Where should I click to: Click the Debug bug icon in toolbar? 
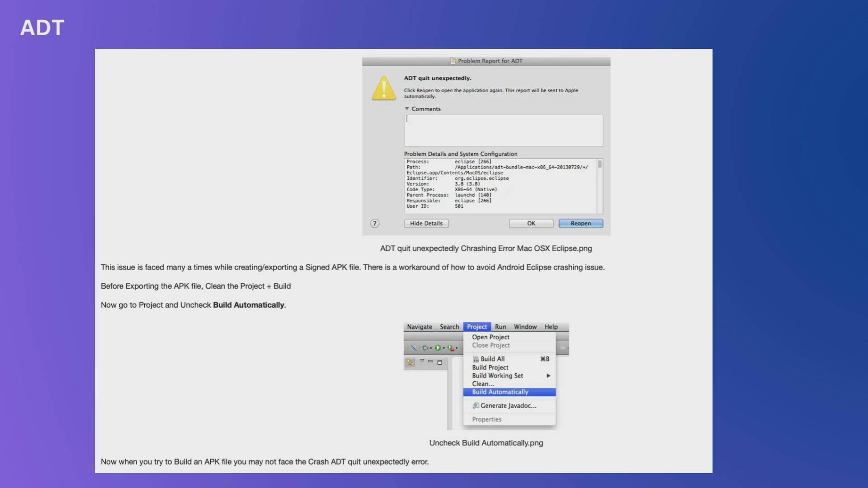[425, 348]
